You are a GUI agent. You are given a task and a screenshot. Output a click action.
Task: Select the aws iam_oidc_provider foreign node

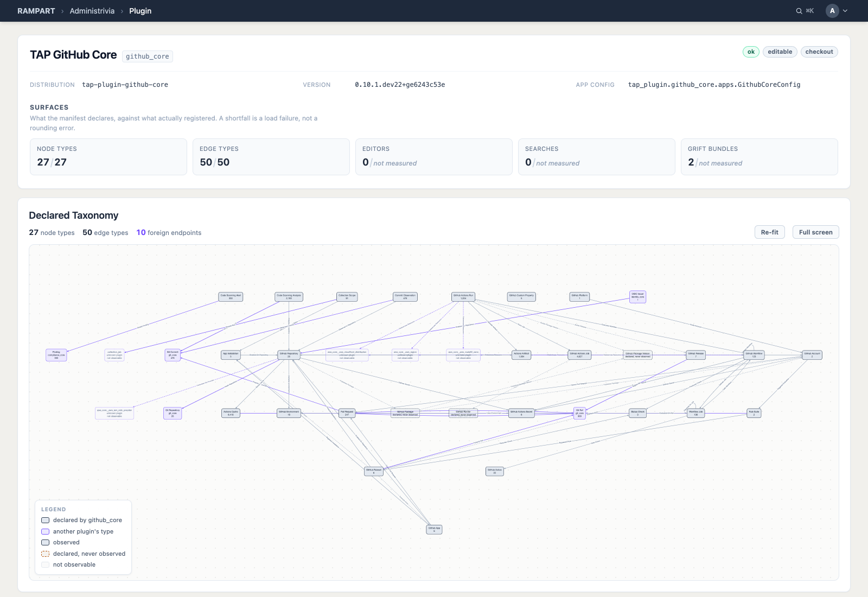[114, 413]
